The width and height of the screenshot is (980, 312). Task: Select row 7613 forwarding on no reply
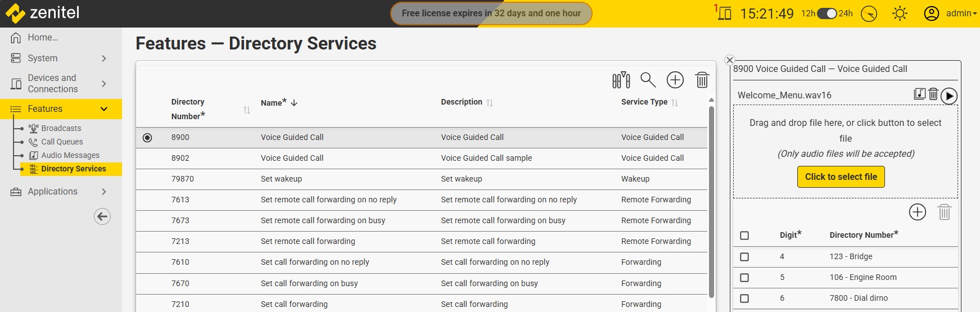click(x=422, y=200)
